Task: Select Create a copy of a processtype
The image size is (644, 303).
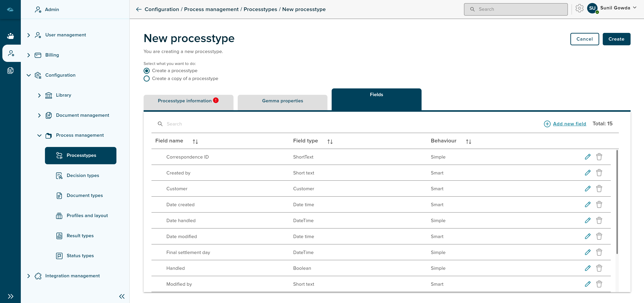Action: [147, 79]
